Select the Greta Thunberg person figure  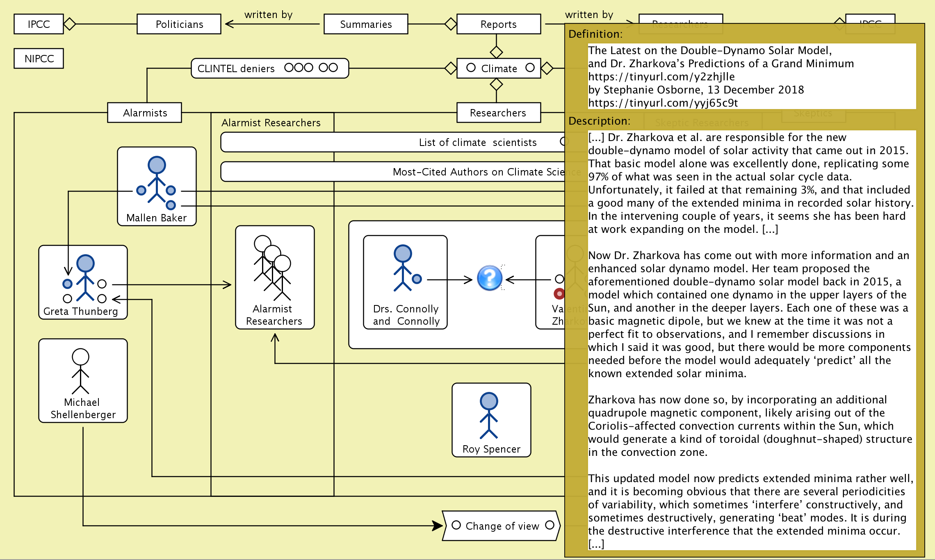point(85,278)
